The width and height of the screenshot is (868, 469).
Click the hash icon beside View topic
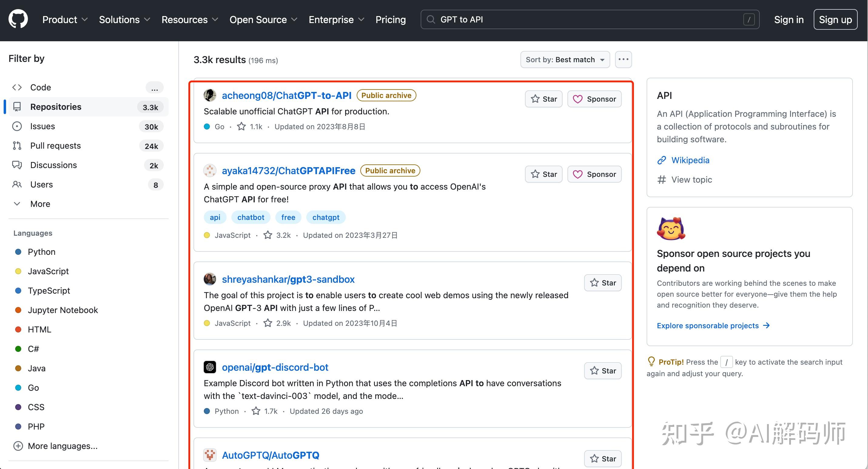pyautogui.click(x=661, y=180)
